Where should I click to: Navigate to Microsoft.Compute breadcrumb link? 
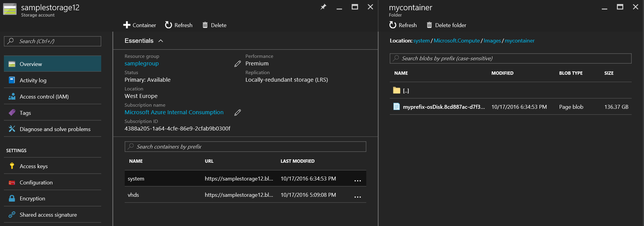(x=457, y=41)
